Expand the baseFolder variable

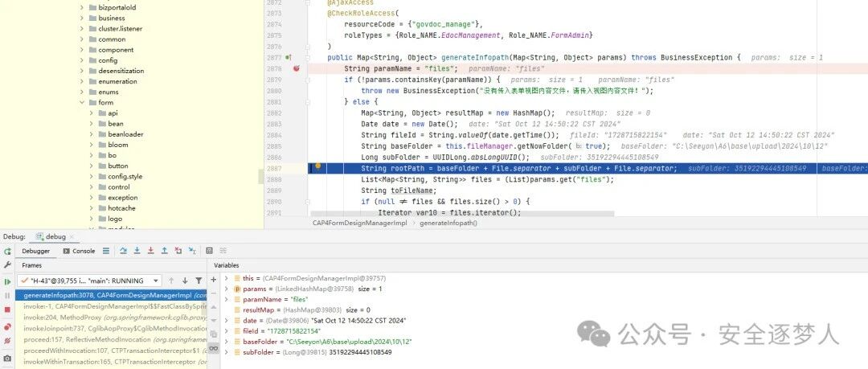227,342
